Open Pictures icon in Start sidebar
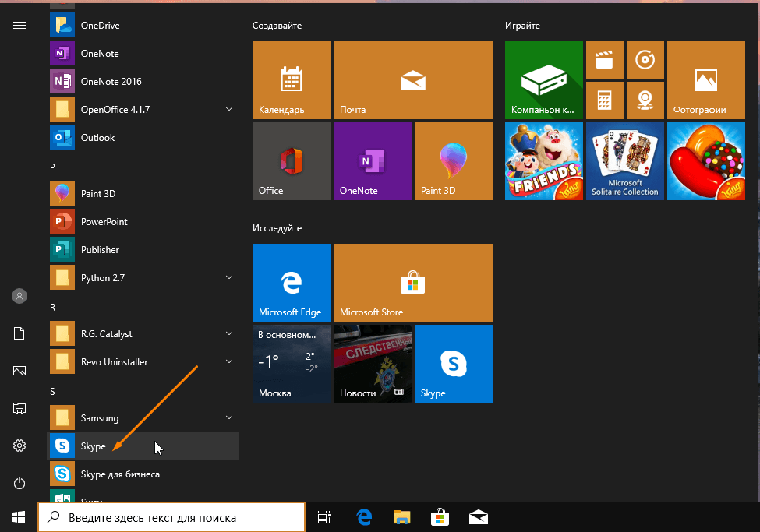This screenshot has width=760, height=532. click(x=19, y=371)
